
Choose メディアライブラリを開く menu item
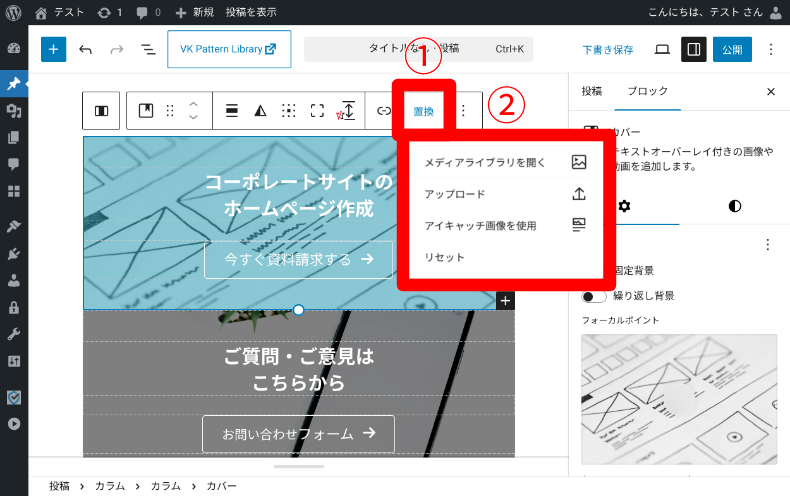(505, 162)
